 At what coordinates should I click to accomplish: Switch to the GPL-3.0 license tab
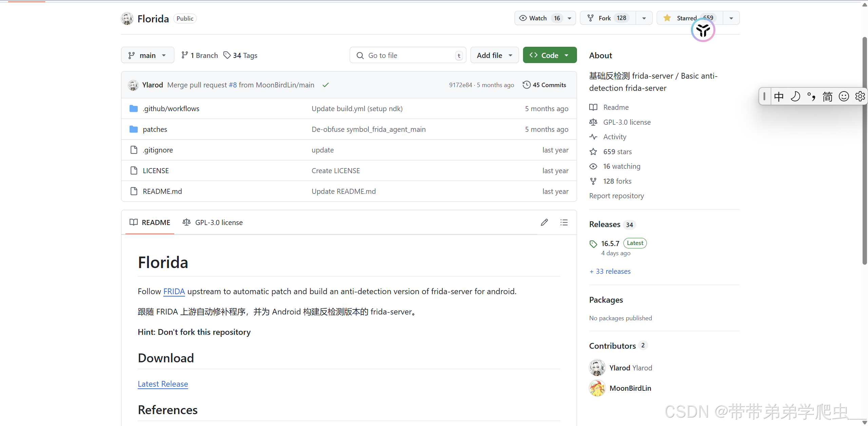pos(213,222)
